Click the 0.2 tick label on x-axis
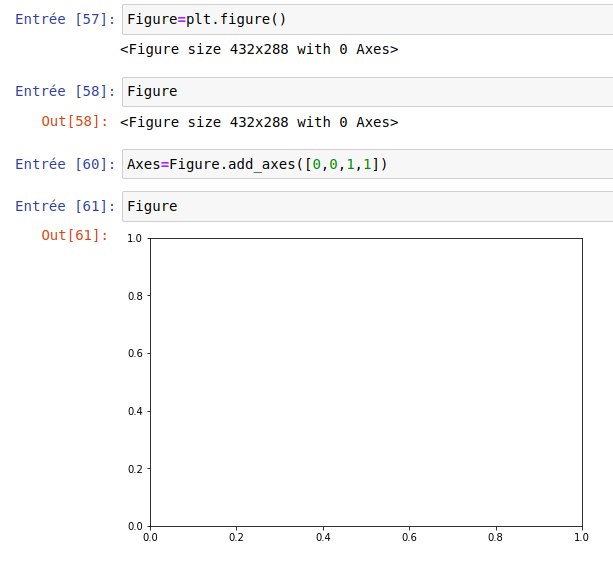This screenshot has height=561, width=613. [x=236, y=538]
